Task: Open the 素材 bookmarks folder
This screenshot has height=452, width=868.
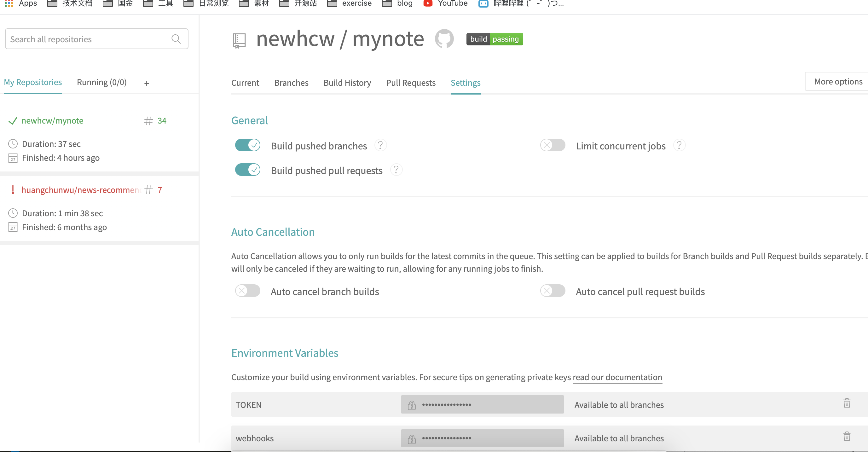Action: [x=254, y=3]
